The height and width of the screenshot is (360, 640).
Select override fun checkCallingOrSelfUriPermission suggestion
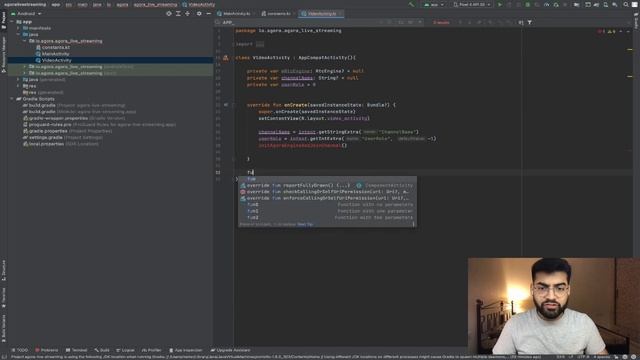[327, 191]
